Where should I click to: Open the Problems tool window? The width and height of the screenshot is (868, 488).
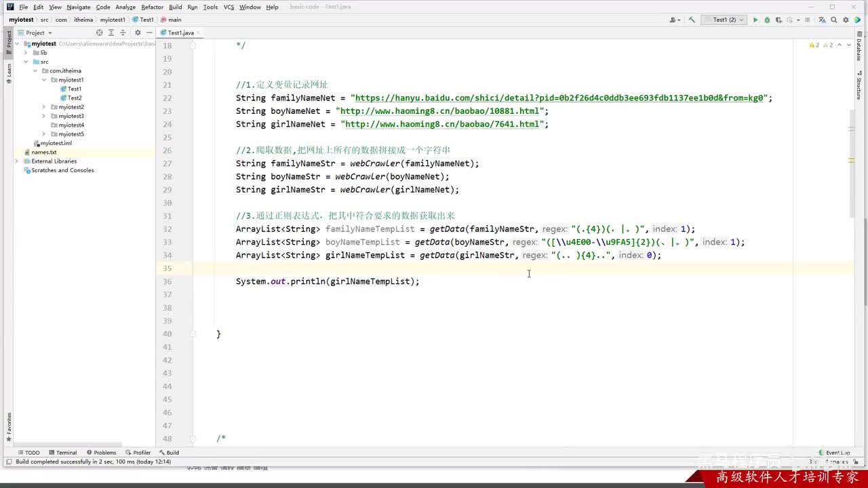tap(101, 453)
